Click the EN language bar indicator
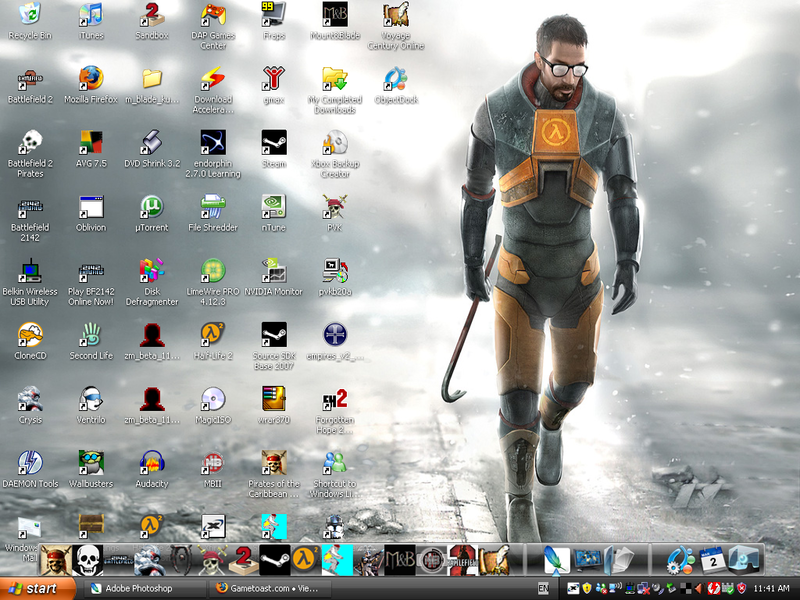This screenshot has height=600, width=800. coord(543,589)
